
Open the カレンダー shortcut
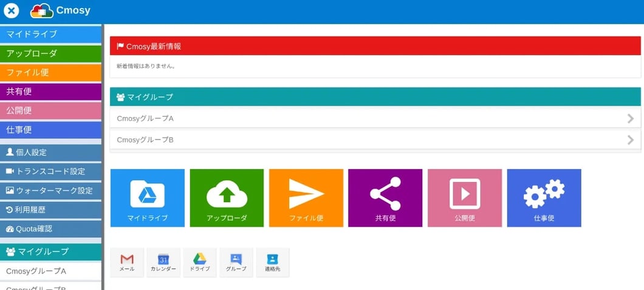[163, 263]
